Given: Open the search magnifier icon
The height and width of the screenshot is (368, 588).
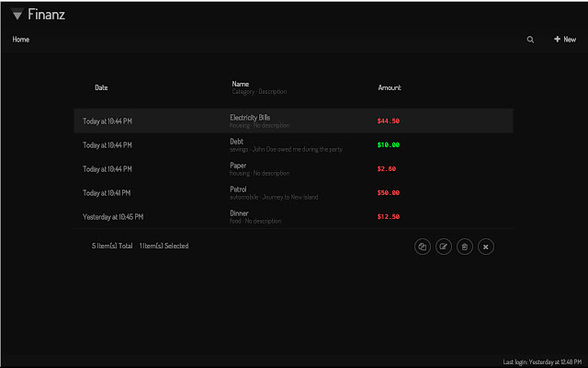Looking at the screenshot, I should tap(530, 40).
